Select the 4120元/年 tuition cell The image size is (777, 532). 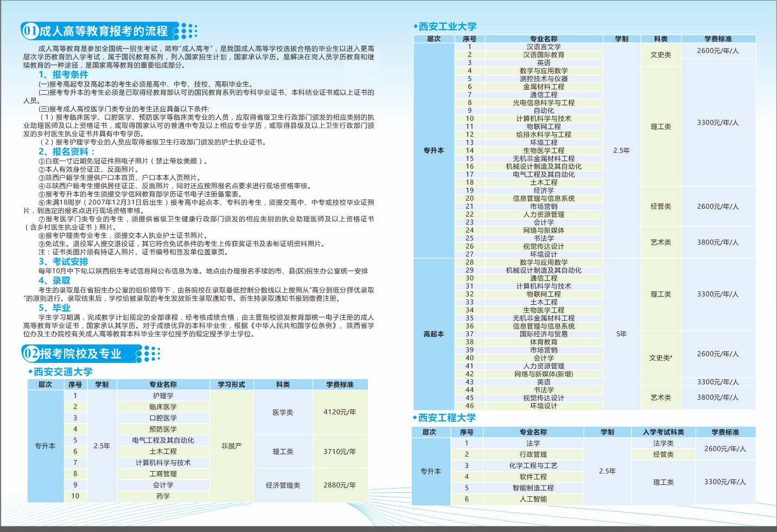click(x=340, y=412)
